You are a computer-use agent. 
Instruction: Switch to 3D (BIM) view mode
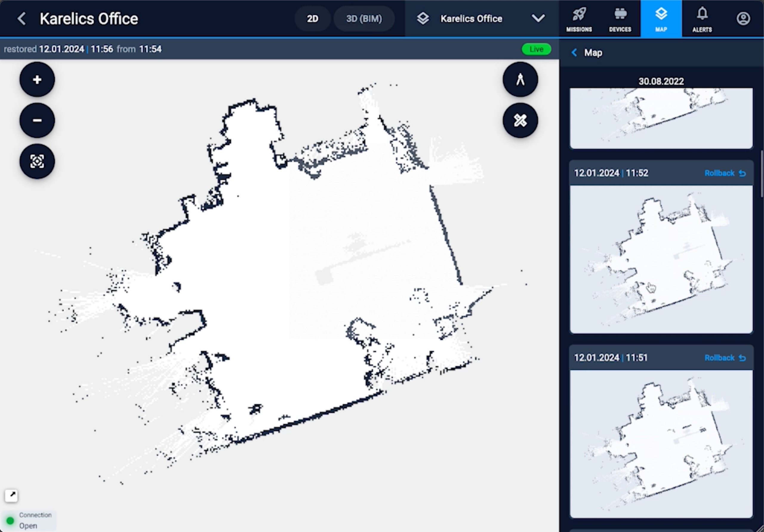click(364, 18)
